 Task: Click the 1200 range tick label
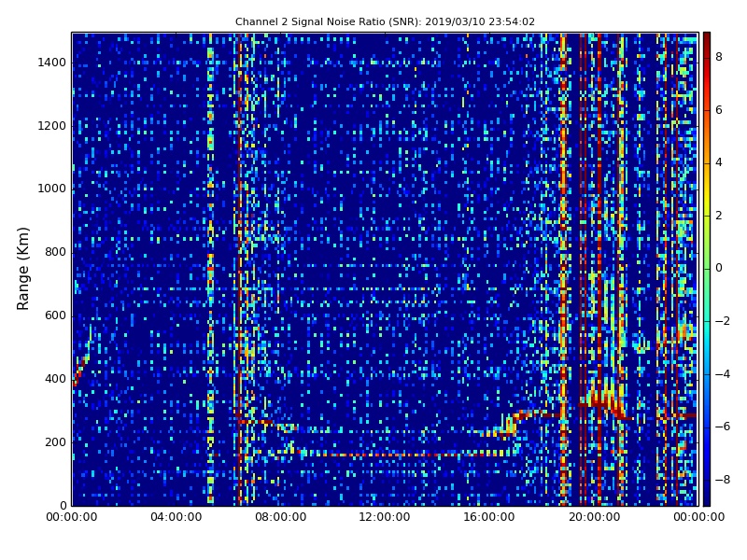(x=52, y=126)
